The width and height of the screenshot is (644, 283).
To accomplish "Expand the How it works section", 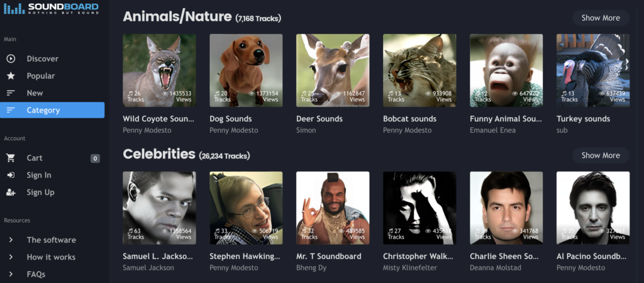I will [x=52, y=257].
